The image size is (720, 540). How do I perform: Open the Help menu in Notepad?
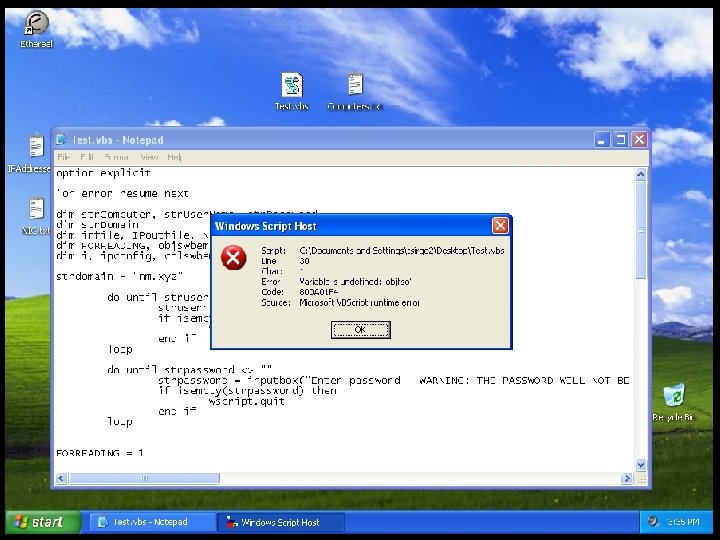pos(174,158)
